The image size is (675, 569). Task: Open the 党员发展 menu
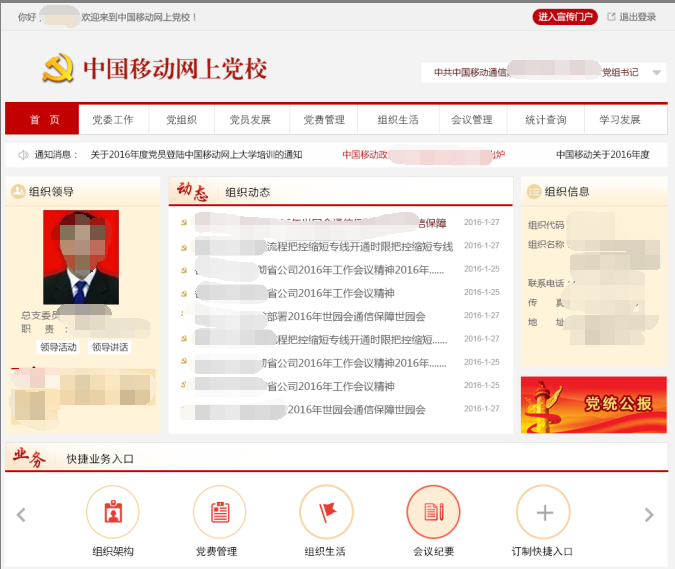250,120
